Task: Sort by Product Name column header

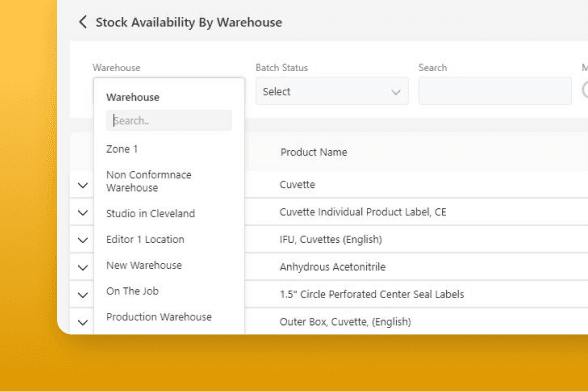Action: 314,152
